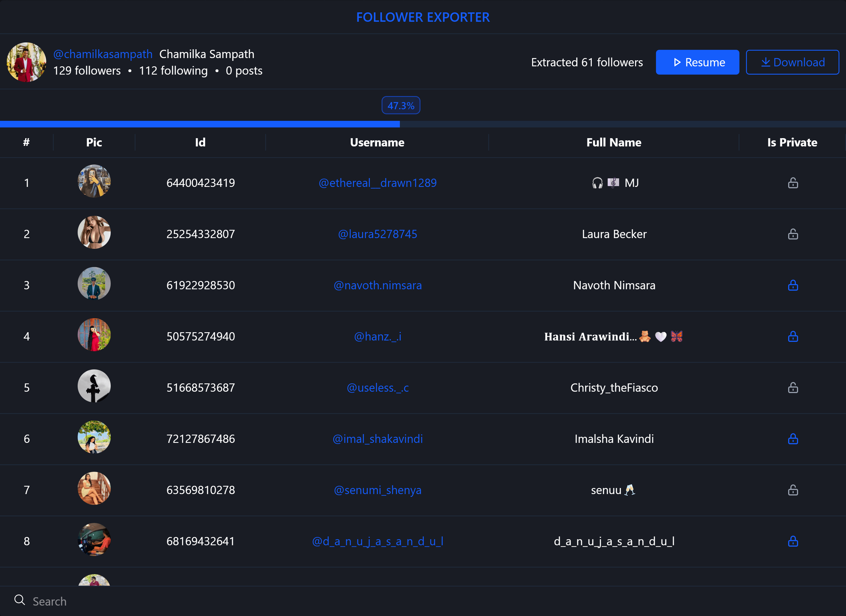Click the Id value 64400423419
Screen dimensions: 846x616
pyautogui.click(x=201, y=183)
